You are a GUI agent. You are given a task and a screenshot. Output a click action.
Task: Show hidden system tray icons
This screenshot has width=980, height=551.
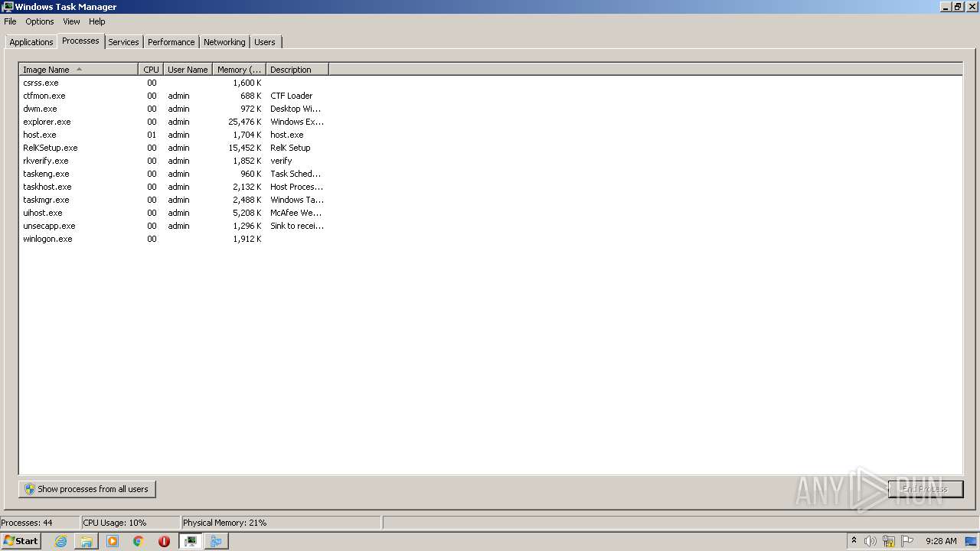854,541
